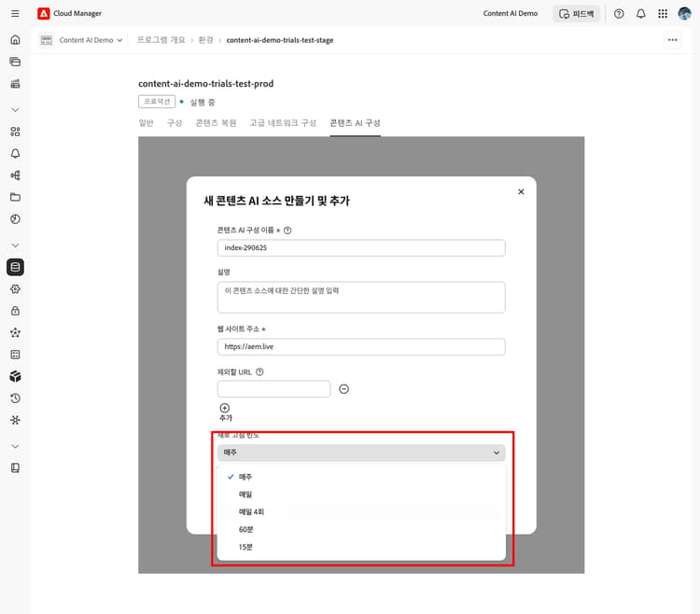Open the gear settings sidebar icon

click(15, 289)
